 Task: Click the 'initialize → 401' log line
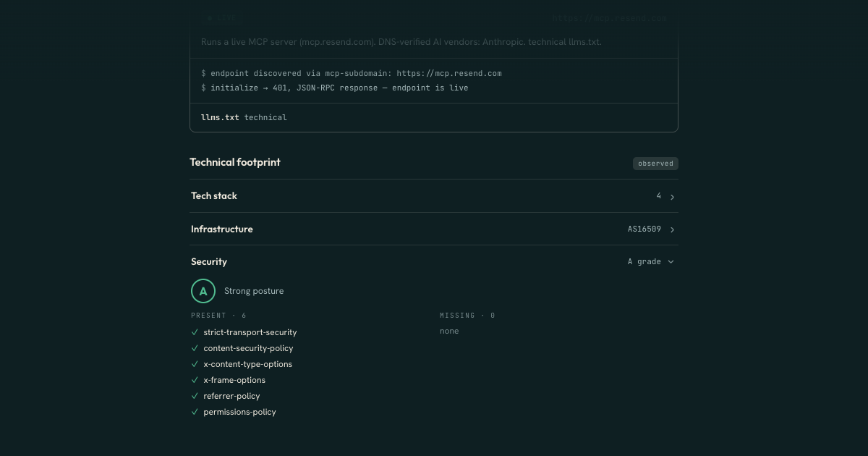(335, 88)
